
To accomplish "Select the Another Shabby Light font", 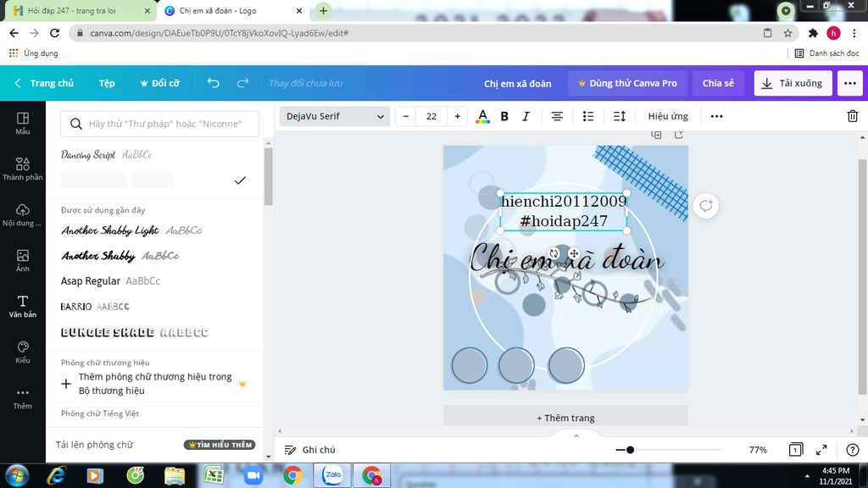I will point(110,230).
